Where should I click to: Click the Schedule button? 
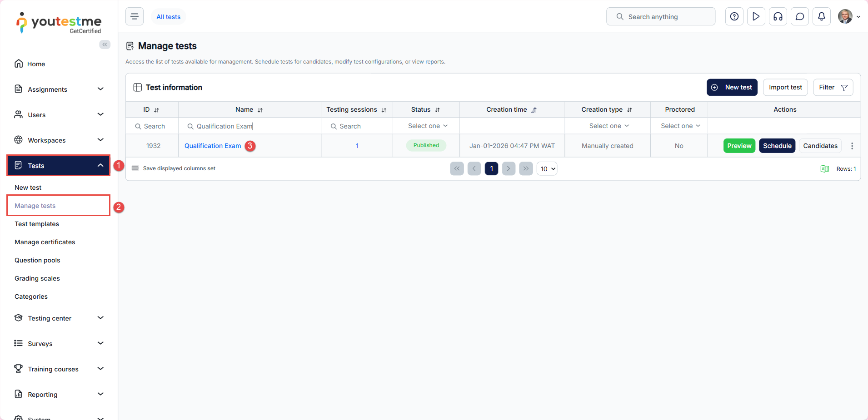[x=777, y=146]
